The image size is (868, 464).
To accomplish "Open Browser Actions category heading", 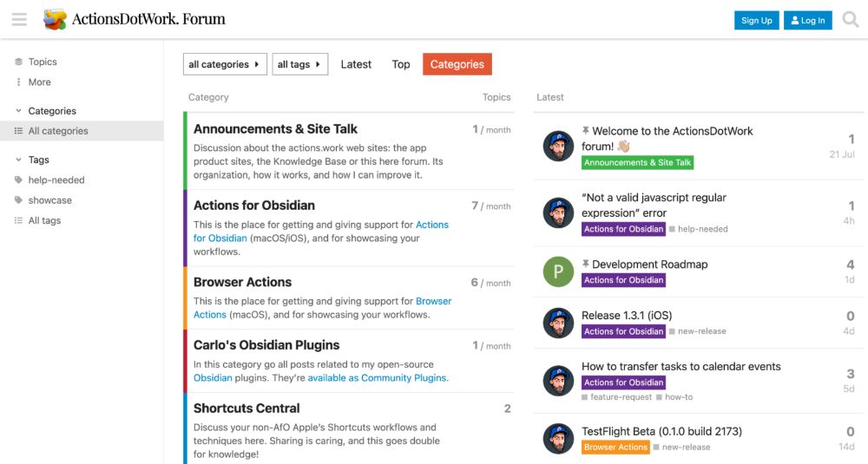I will tap(242, 282).
